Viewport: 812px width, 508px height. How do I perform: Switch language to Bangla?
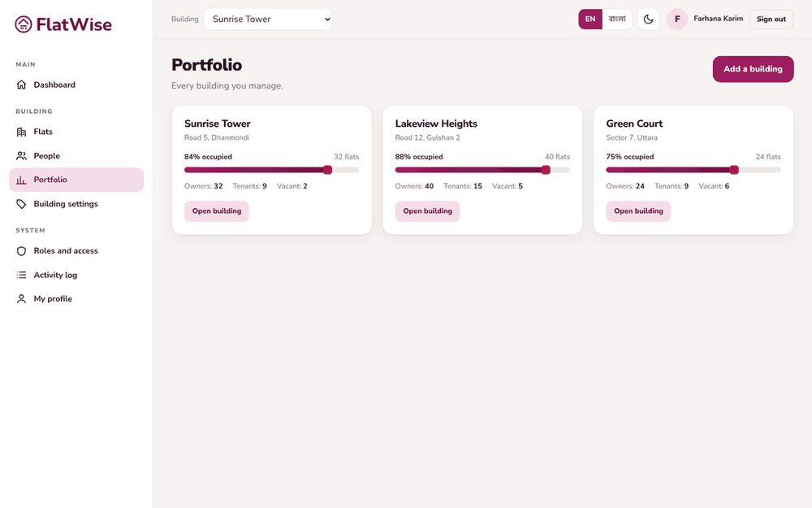click(x=617, y=20)
